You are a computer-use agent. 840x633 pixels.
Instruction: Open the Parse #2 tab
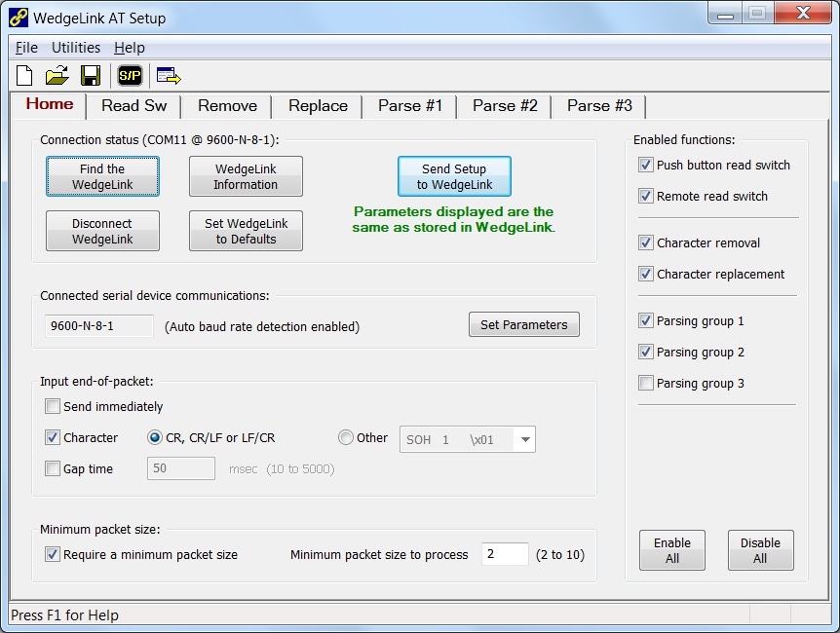coord(505,105)
